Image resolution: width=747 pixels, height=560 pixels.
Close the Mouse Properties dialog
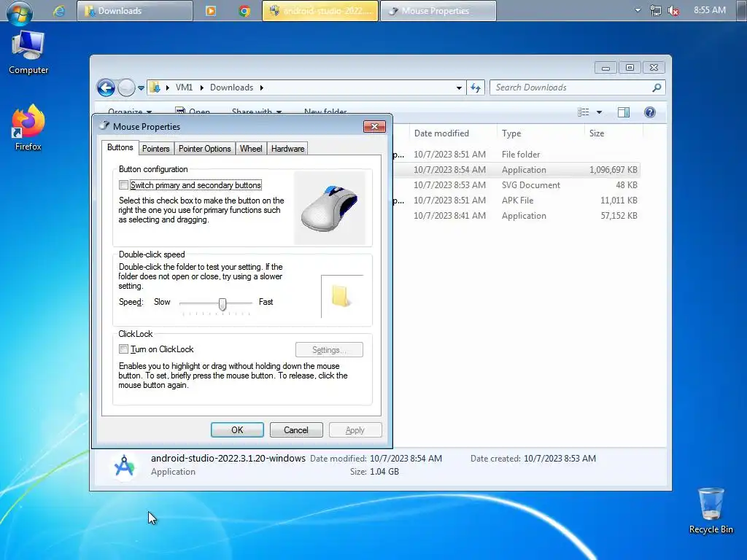(x=374, y=126)
